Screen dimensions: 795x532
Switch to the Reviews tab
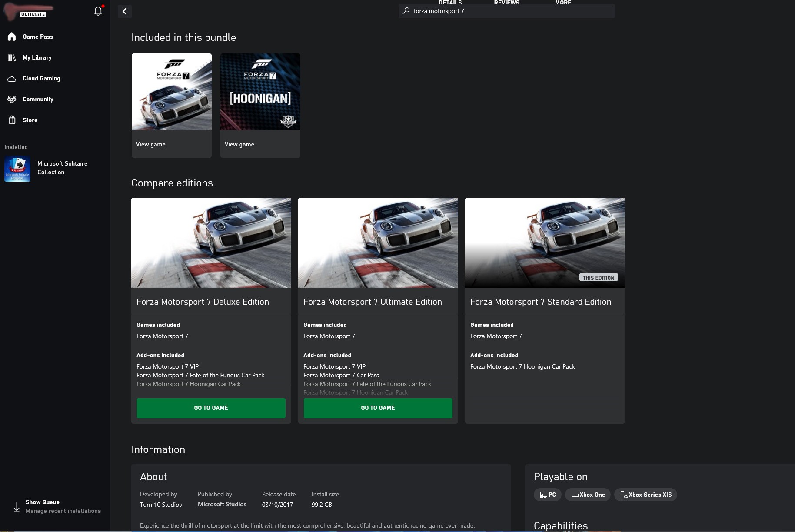pos(507,3)
